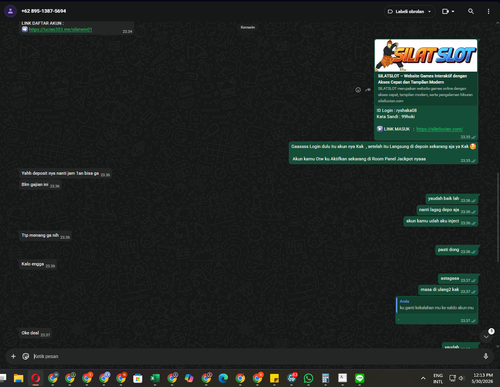Select the 'Gaasss Login dulu' sent message
Image resolution: width=500 pixels, height=387 pixels.
(383, 153)
